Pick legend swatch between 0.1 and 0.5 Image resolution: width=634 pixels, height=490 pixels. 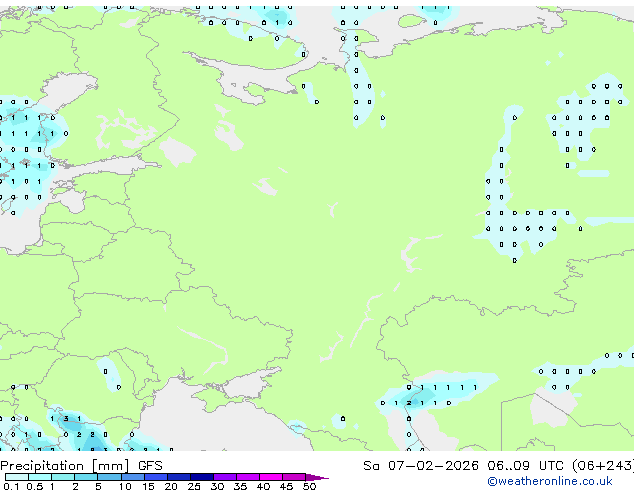click(17, 477)
